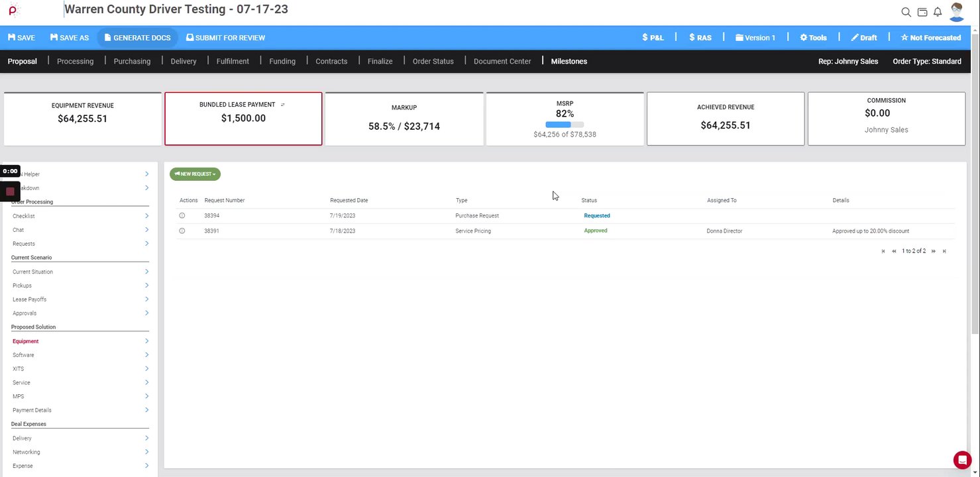
Task: Switch to the Order Status tab
Action: click(433, 61)
